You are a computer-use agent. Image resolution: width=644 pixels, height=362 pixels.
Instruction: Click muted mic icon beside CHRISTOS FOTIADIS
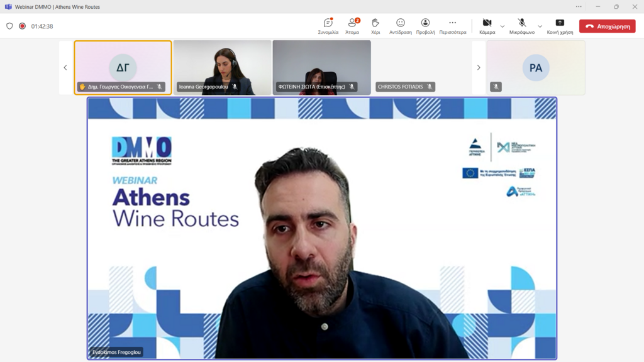point(429,87)
